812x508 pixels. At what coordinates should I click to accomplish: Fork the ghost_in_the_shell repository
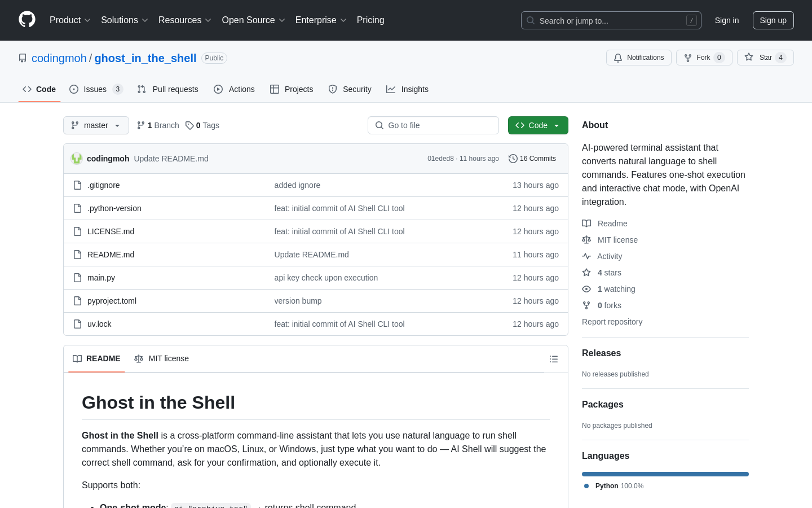click(x=704, y=58)
